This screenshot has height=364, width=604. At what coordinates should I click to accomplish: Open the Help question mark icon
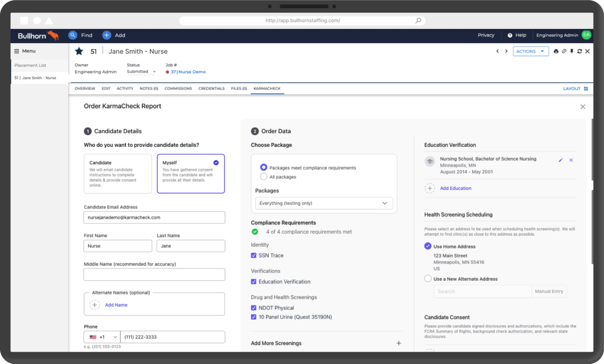coord(510,35)
